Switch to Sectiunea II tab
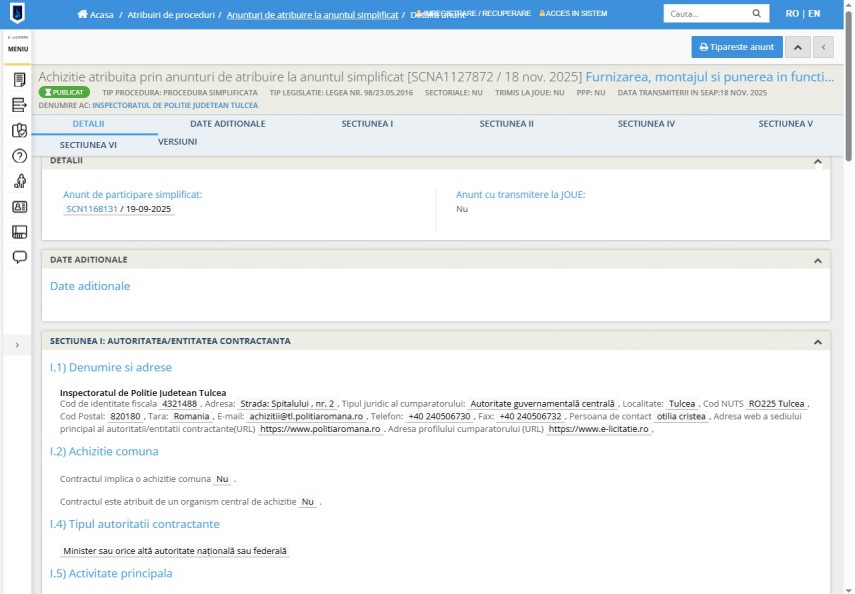 (x=506, y=124)
